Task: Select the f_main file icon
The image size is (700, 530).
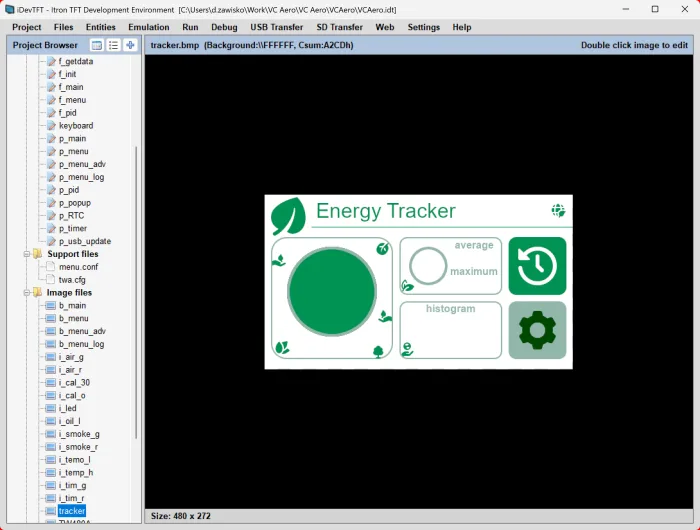Action: click(x=52, y=87)
